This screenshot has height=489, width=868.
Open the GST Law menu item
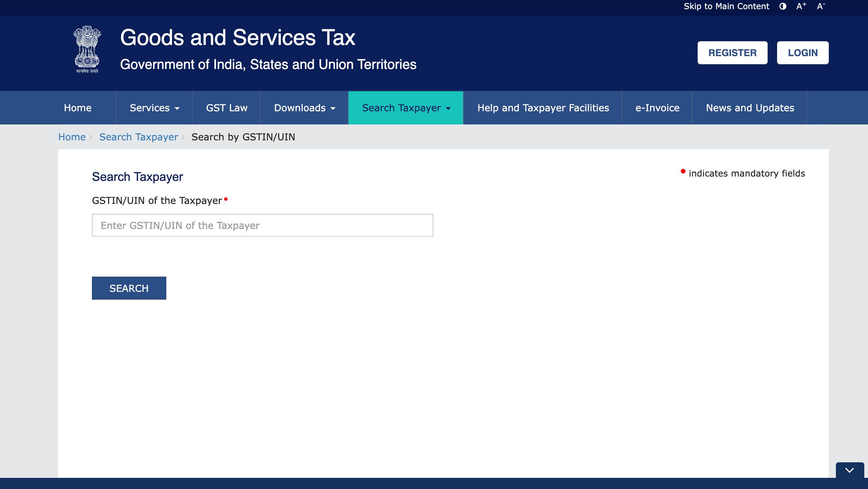point(227,108)
